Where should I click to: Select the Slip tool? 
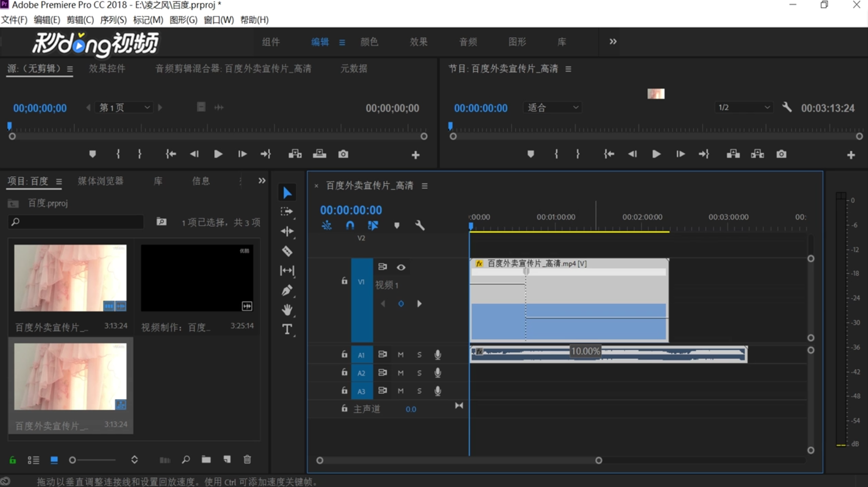tap(287, 270)
